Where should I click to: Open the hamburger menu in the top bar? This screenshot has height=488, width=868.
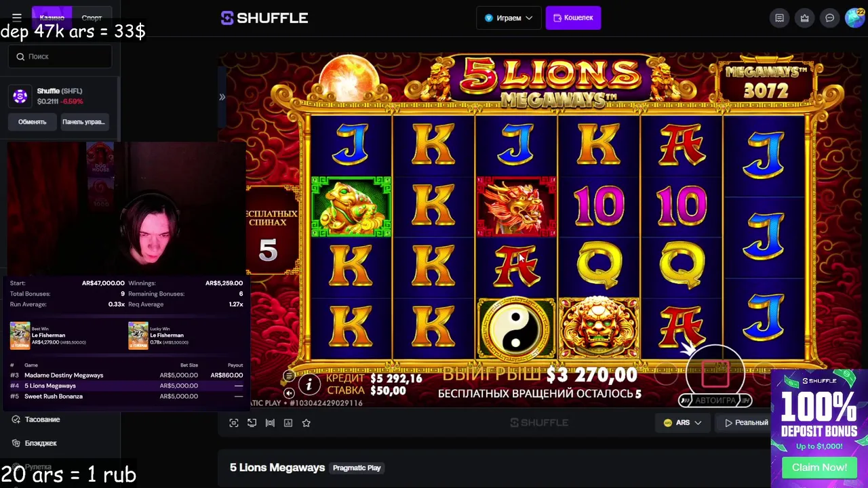pos(17,18)
